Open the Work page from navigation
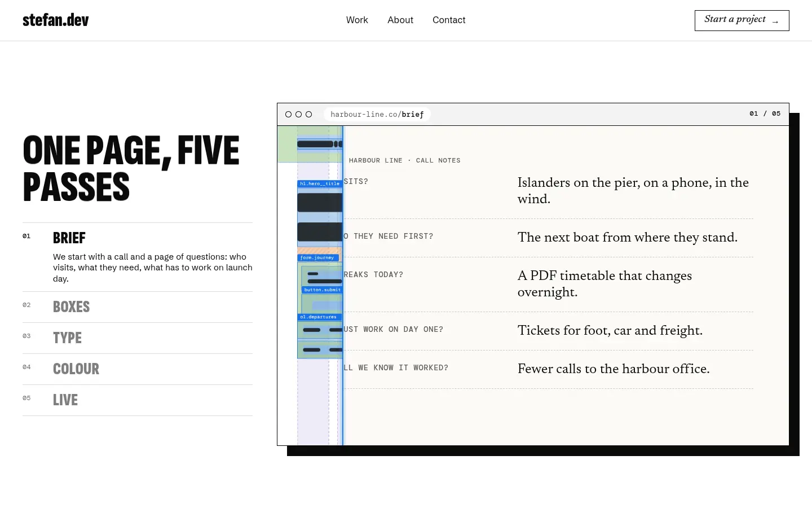 (x=357, y=20)
